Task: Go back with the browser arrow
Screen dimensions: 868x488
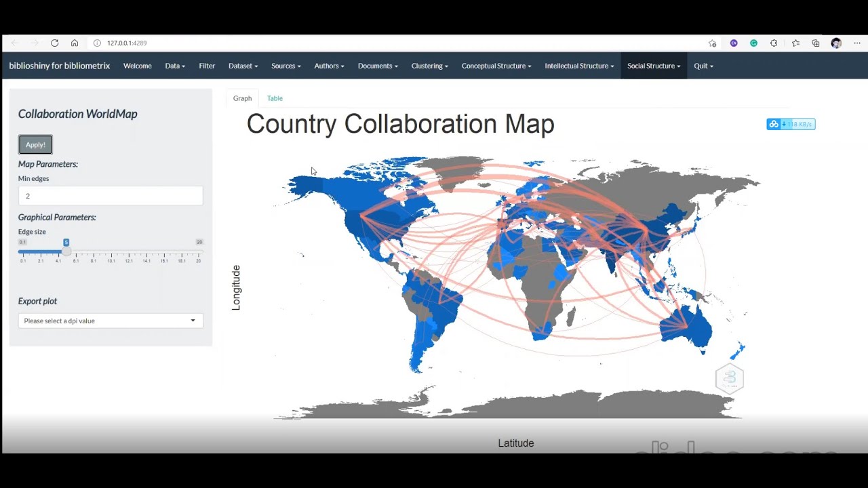Action: point(15,43)
